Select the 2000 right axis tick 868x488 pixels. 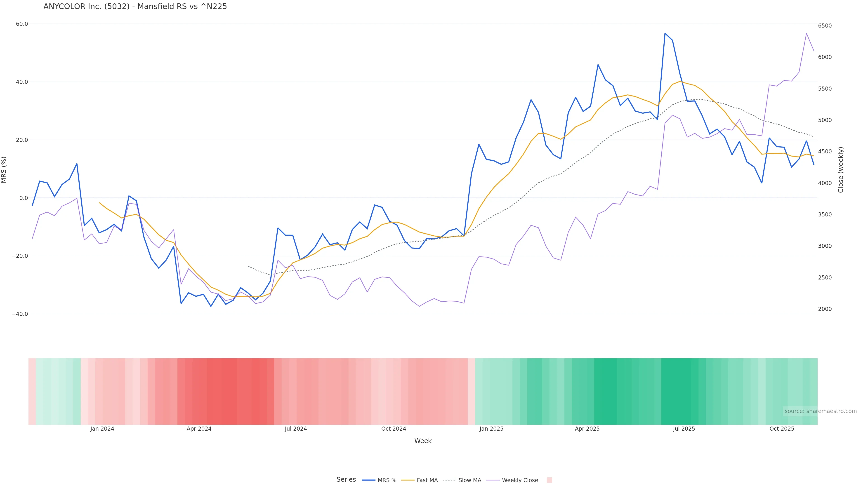click(x=825, y=309)
